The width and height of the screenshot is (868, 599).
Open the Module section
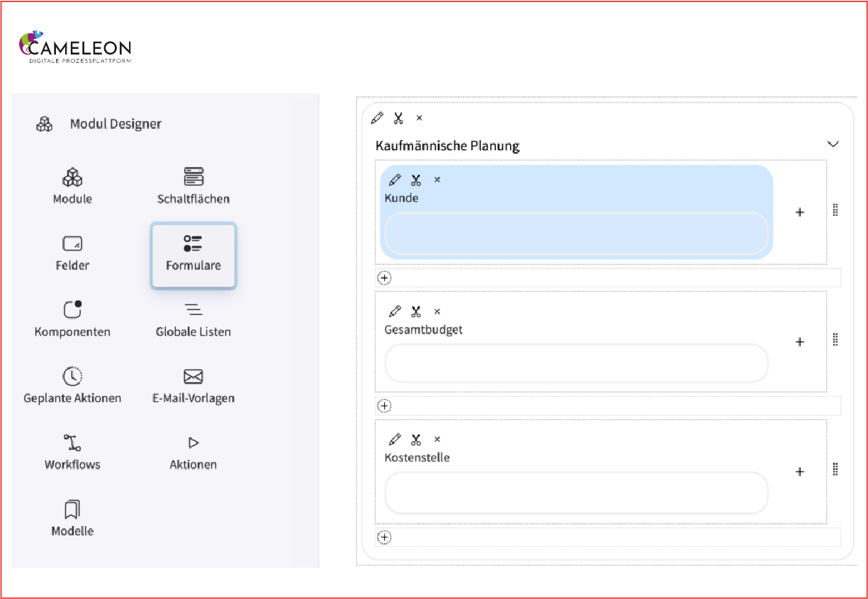(x=72, y=186)
